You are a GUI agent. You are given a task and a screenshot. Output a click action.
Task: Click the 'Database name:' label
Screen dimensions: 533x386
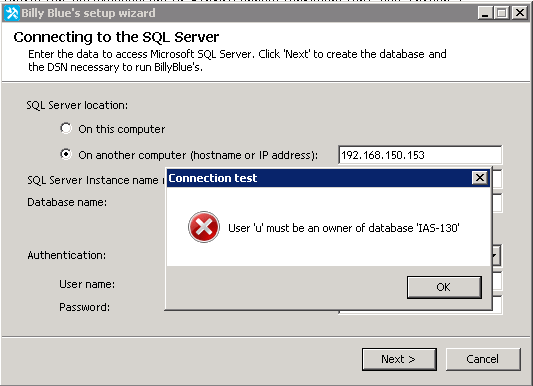pyautogui.click(x=67, y=202)
